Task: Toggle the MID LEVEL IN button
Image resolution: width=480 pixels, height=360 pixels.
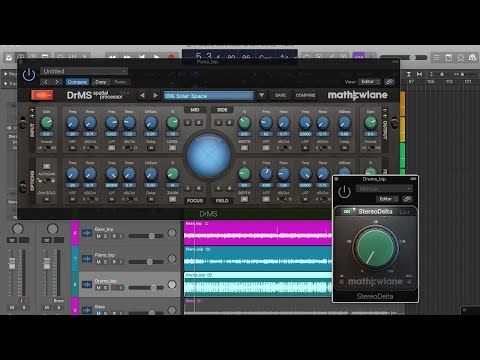Action: 172,148
